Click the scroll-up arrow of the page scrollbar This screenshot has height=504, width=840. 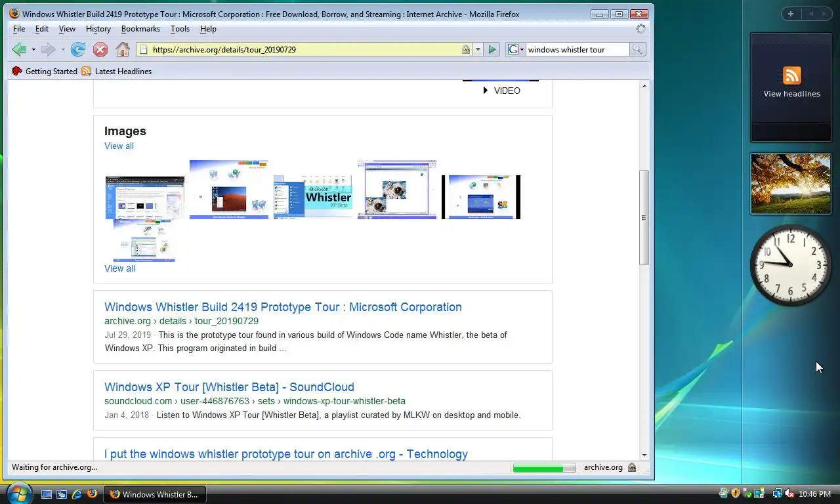coord(644,86)
